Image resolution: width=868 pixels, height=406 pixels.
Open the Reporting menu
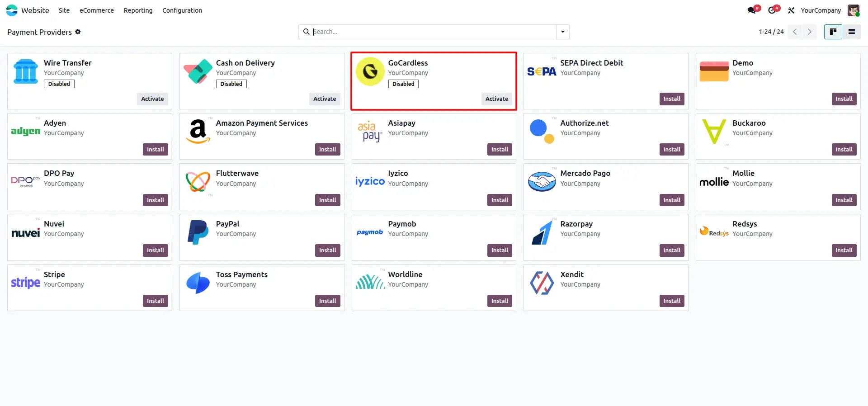[x=138, y=10]
